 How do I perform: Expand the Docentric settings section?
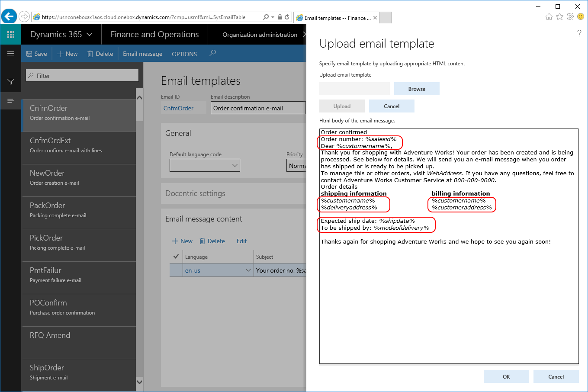click(x=195, y=193)
